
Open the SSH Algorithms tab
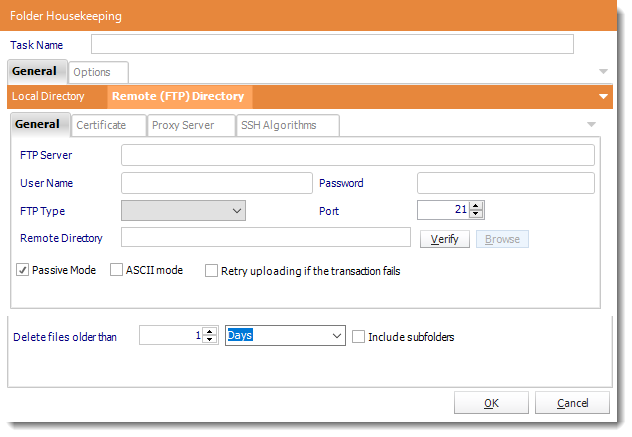(x=287, y=125)
